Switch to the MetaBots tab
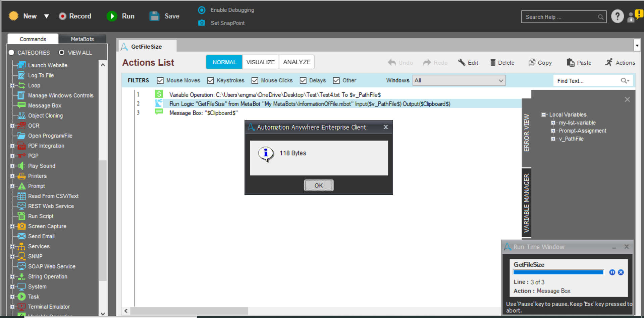The width and height of the screenshot is (644, 318). tap(82, 39)
